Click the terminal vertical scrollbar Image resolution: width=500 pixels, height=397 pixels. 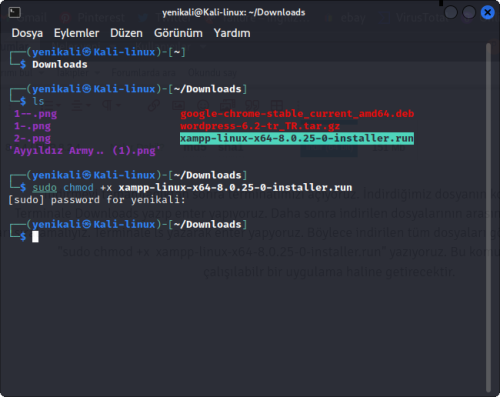tap(488, 218)
